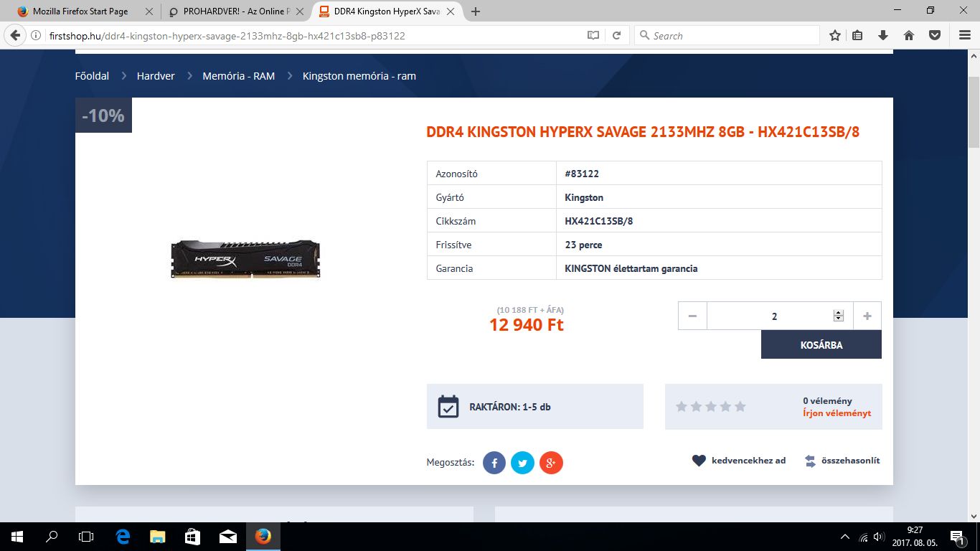Open Task View on taskbar
This screenshot has width=980, height=551.
(x=86, y=536)
